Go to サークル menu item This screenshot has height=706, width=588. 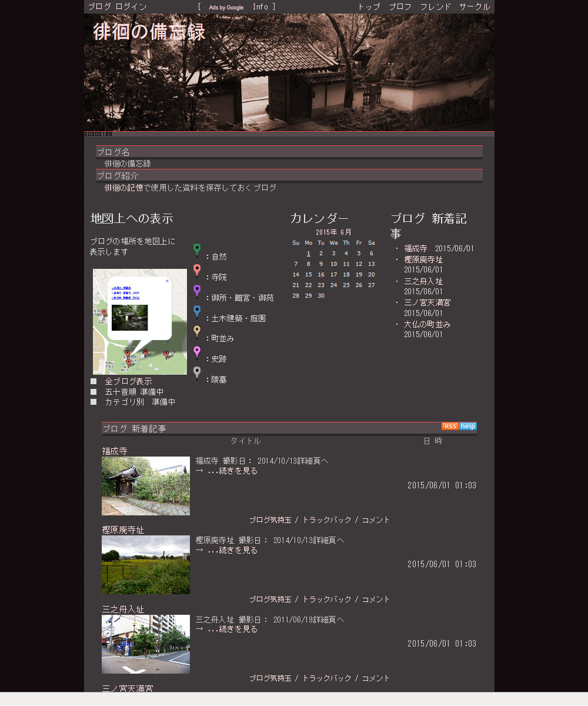pos(475,7)
